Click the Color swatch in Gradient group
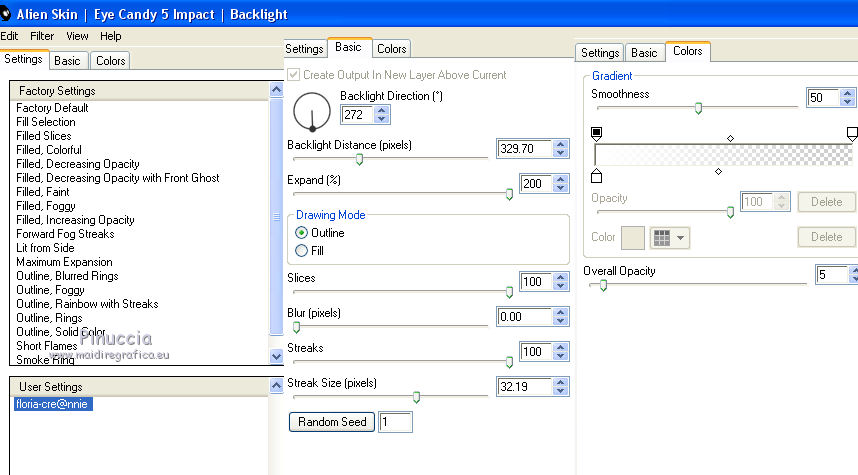Viewport: 858px width, 475px height. coord(633,238)
